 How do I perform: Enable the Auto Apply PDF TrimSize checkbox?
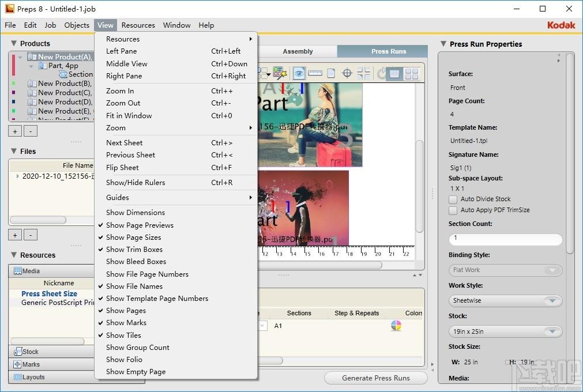(453, 210)
